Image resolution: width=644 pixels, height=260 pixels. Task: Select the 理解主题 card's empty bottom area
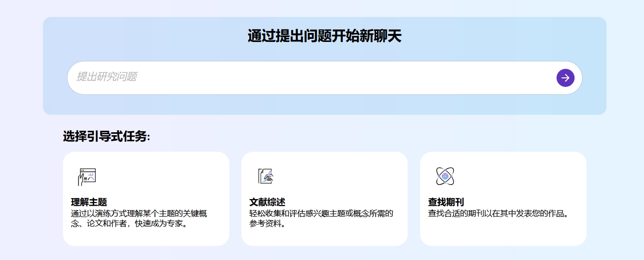(146, 236)
